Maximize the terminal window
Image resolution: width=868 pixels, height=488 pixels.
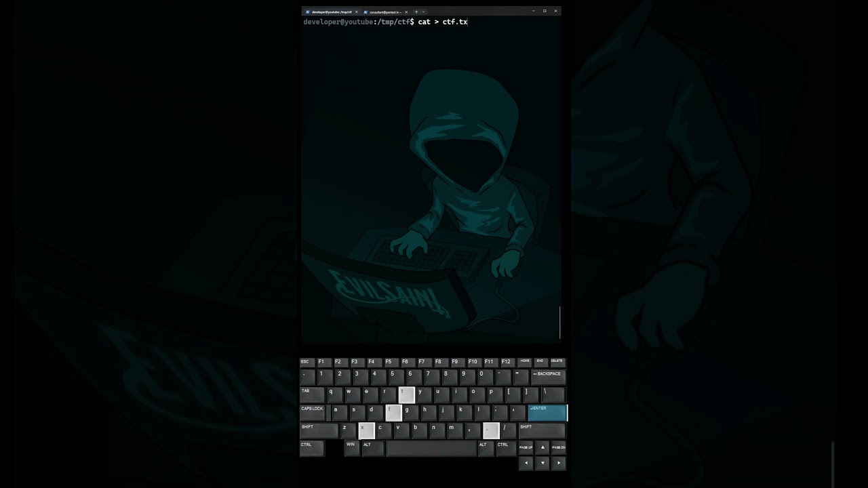(545, 11)
